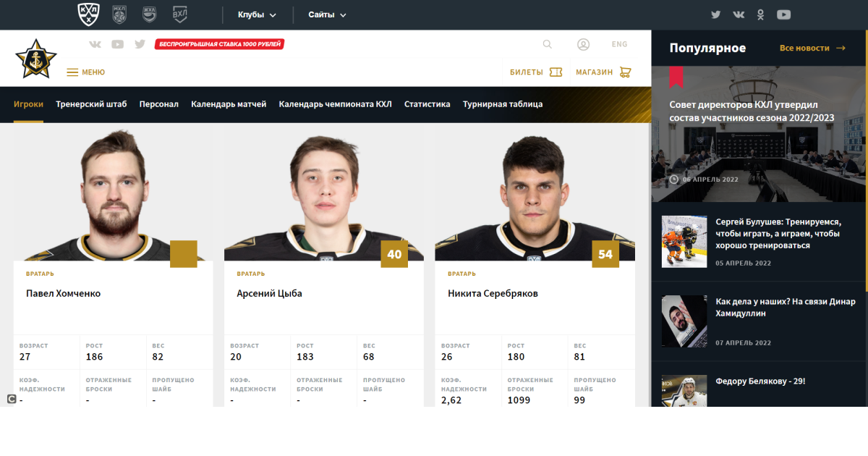Click date 05 АПРЕЛЬ 2022
This screenshot has width=868, height=456.
743,263
